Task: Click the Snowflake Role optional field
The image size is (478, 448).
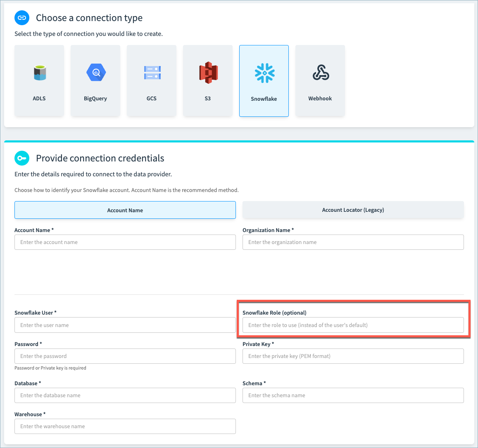Action: tap(353, 325)
